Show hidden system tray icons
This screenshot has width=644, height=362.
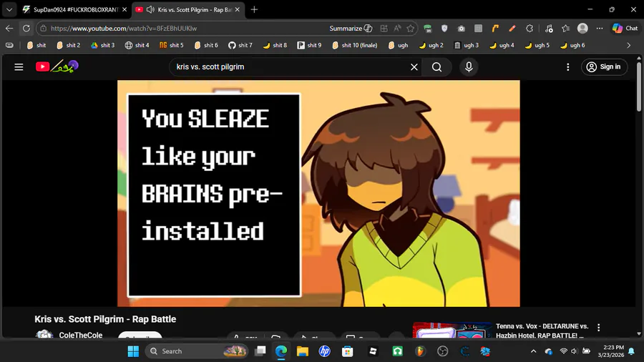point(533,351)
